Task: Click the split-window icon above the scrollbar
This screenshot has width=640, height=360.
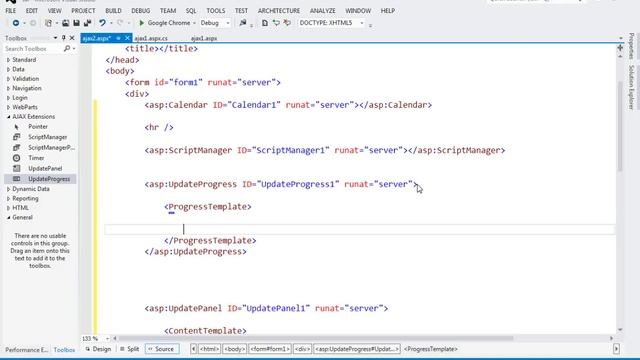Action: coord(620,48)
